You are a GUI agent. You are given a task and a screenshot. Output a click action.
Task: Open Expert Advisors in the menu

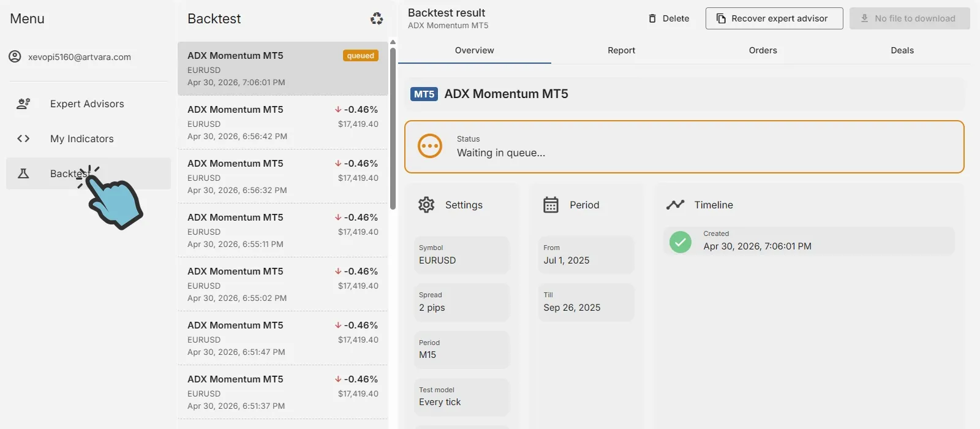(88, 104)
